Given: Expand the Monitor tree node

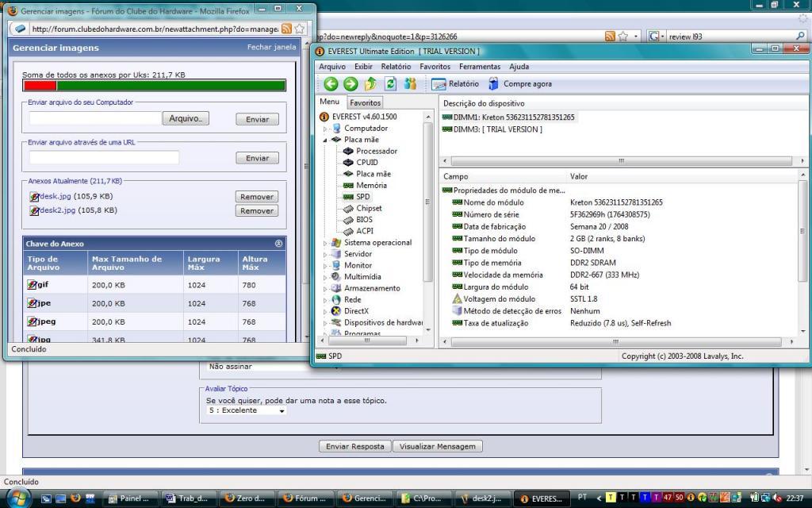Looking at the screenshot, I should (325, 265).
